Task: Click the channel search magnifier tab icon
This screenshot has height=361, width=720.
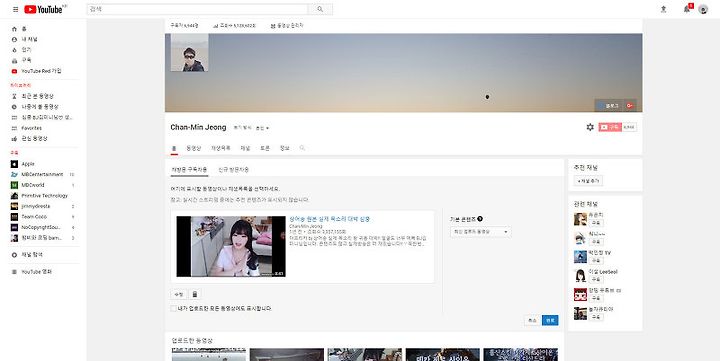Action: [302, 148]
